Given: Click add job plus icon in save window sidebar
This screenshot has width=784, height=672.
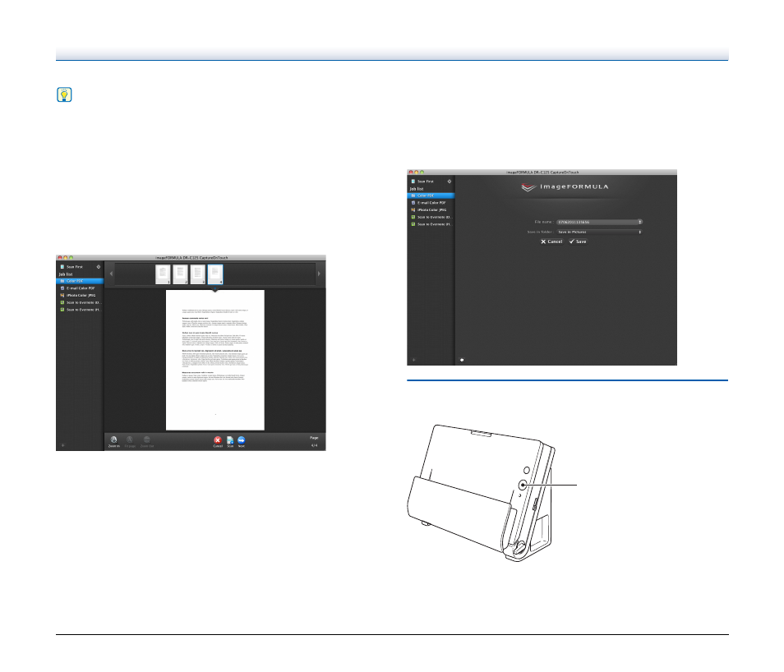Looking at the screenshot, I should (x=414, y=360).
